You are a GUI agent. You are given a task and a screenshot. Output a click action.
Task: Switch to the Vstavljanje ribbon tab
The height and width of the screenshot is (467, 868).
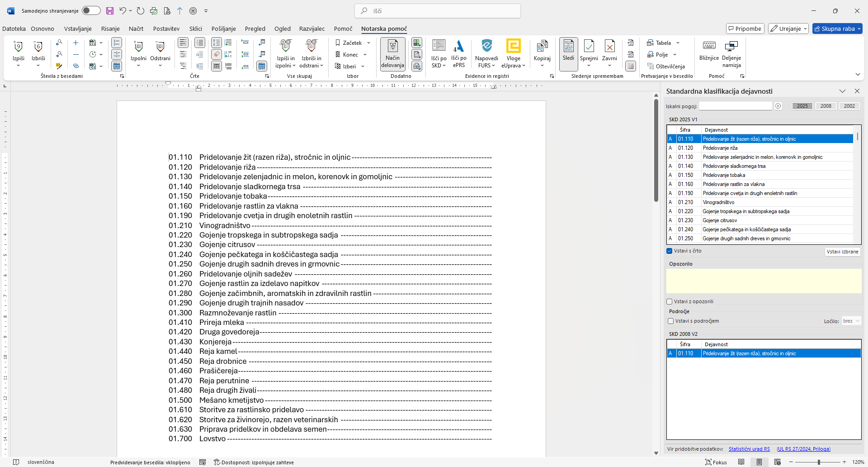tap(78, 29)
